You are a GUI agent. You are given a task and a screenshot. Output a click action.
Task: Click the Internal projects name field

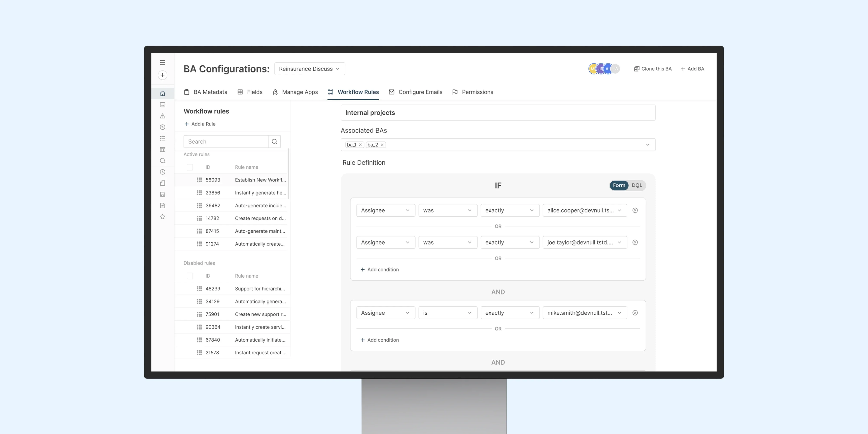498,113
